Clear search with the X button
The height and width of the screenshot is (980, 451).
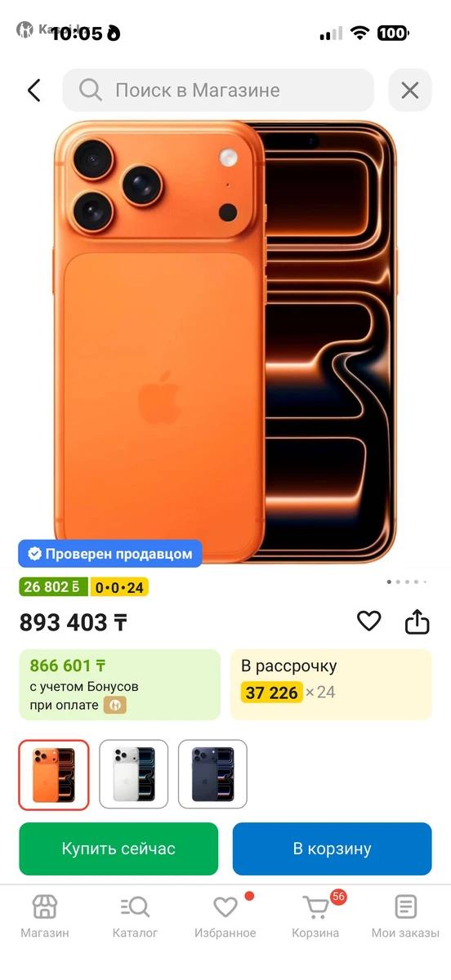pos(409,90)
